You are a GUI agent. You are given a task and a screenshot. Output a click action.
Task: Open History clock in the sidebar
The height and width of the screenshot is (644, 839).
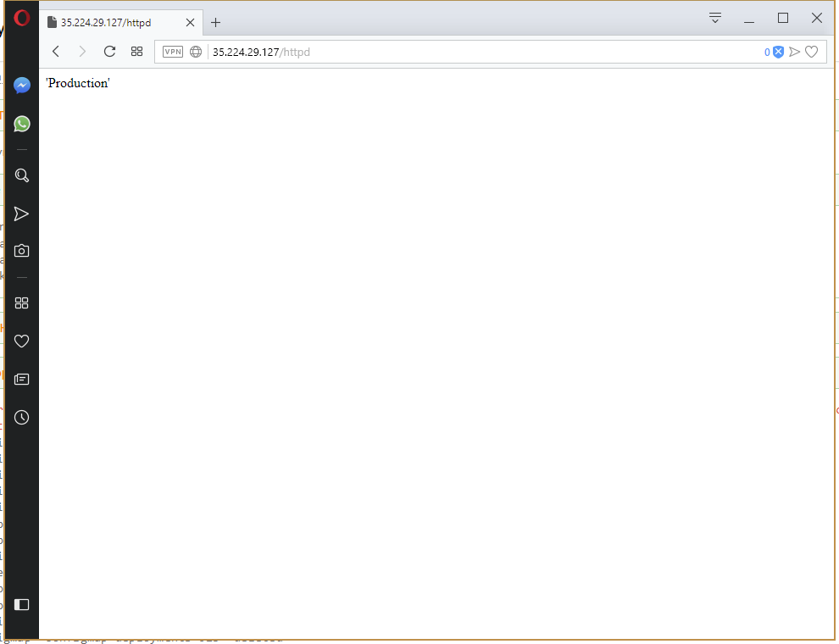pos(22,417)
